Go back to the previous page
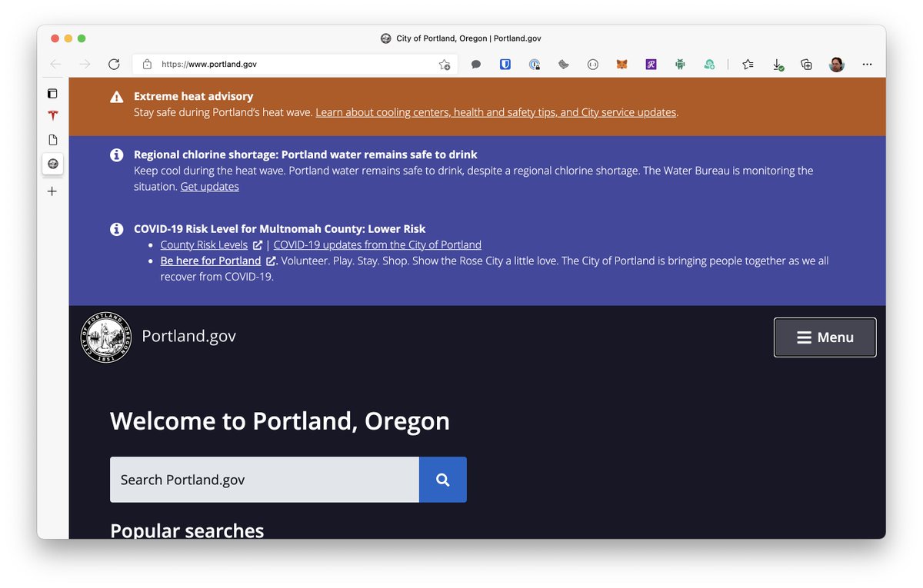923x588 pixels. coord(55,65)
